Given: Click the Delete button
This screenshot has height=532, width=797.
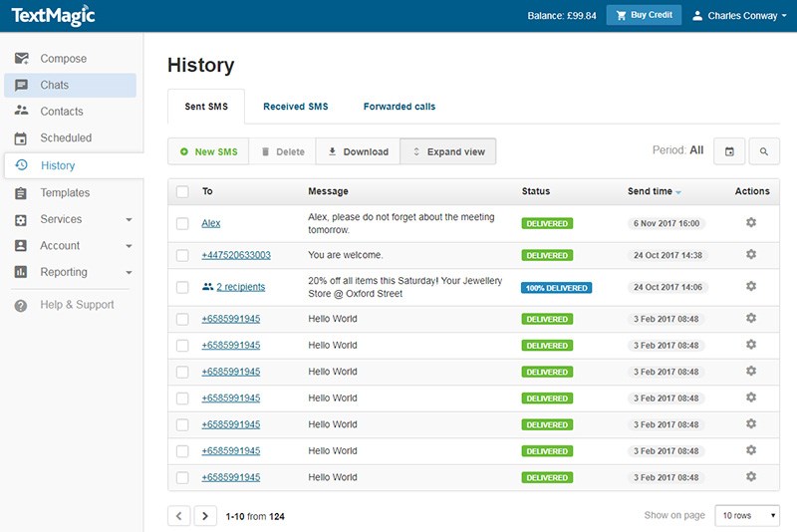Looking at the screenshot, I should tap(283, 151).
